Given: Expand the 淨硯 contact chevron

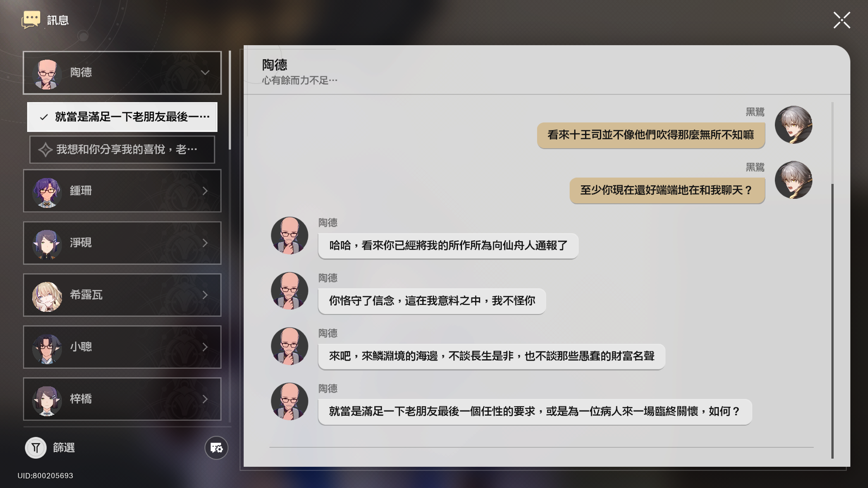Looking at the screenshot, I should (205, 243).
